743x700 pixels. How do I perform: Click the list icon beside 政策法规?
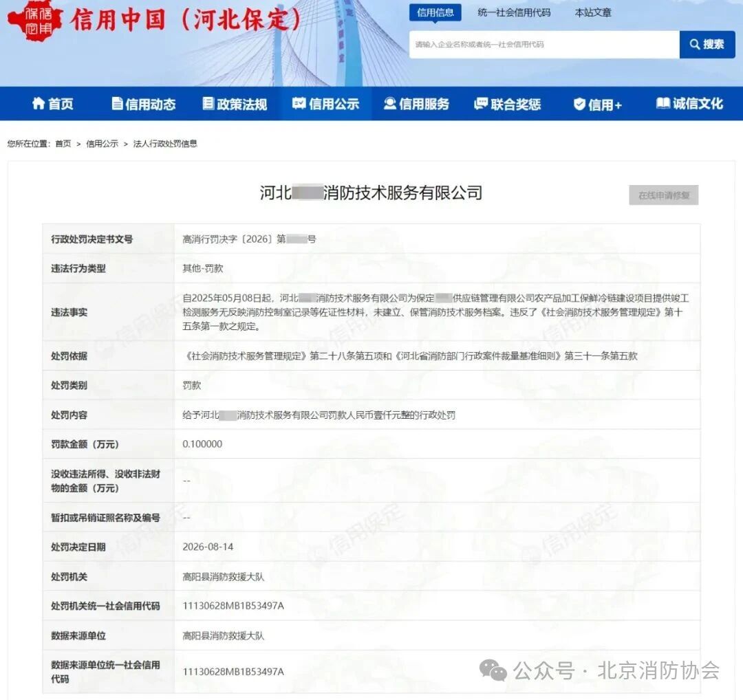(x=208, y=103)
